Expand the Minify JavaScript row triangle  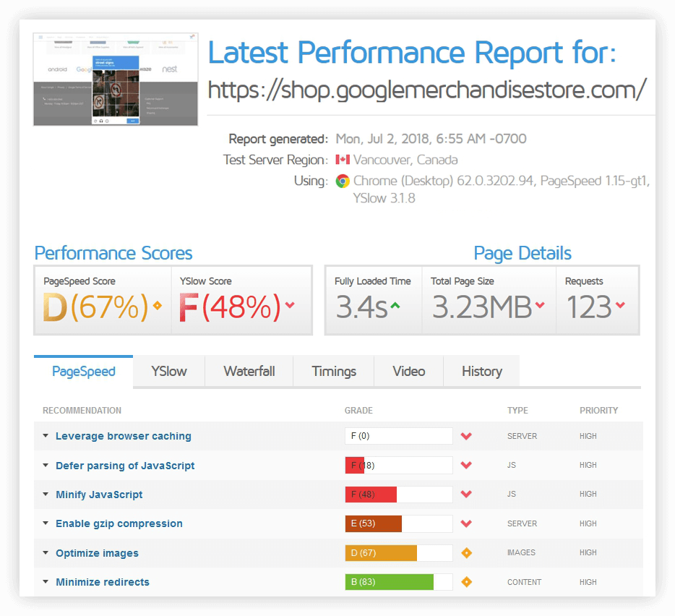point(46,494)
